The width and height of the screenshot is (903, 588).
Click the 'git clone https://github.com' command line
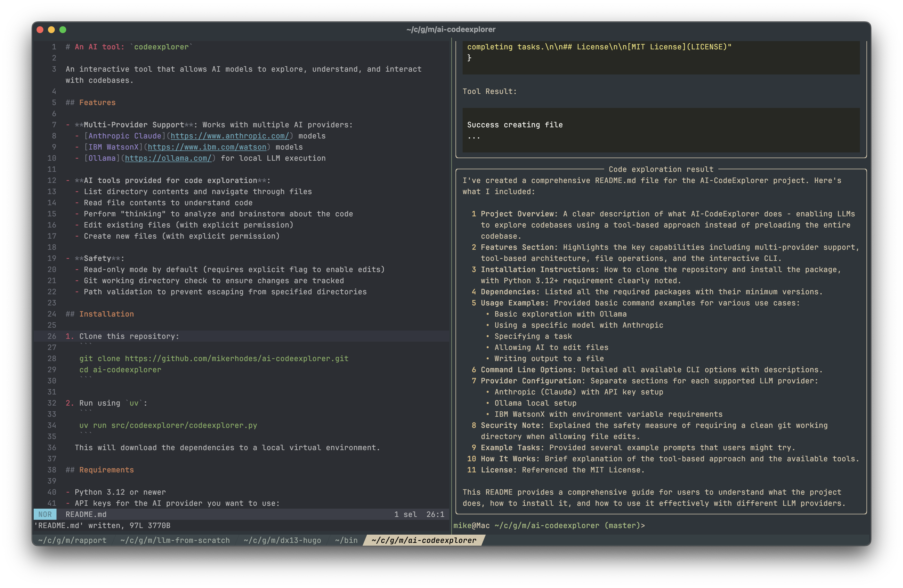coord(214,359)
